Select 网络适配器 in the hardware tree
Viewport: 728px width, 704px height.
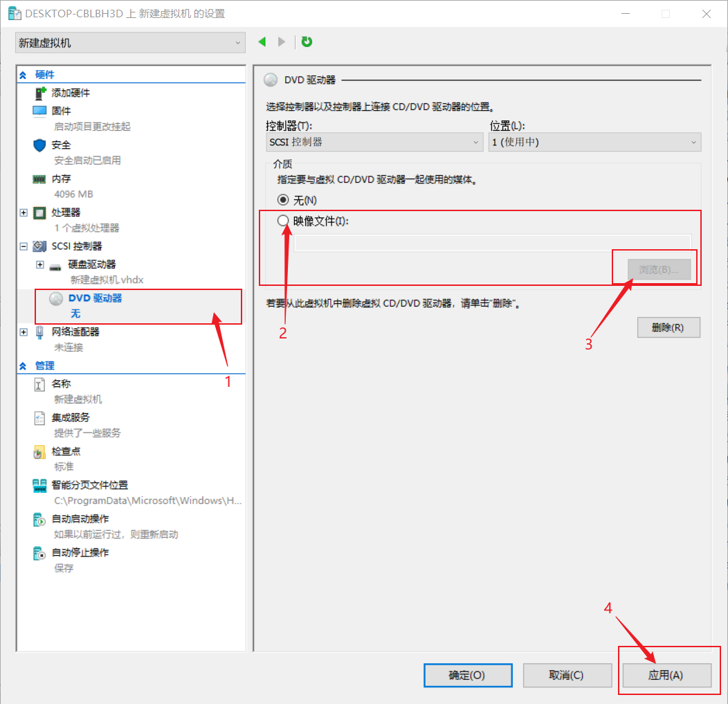(75, 332)
